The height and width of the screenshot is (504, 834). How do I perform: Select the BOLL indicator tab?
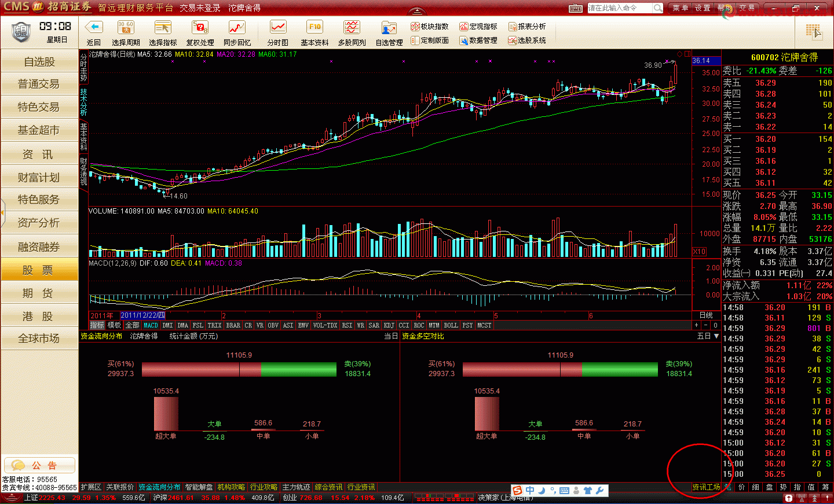[x=451, y=325]
